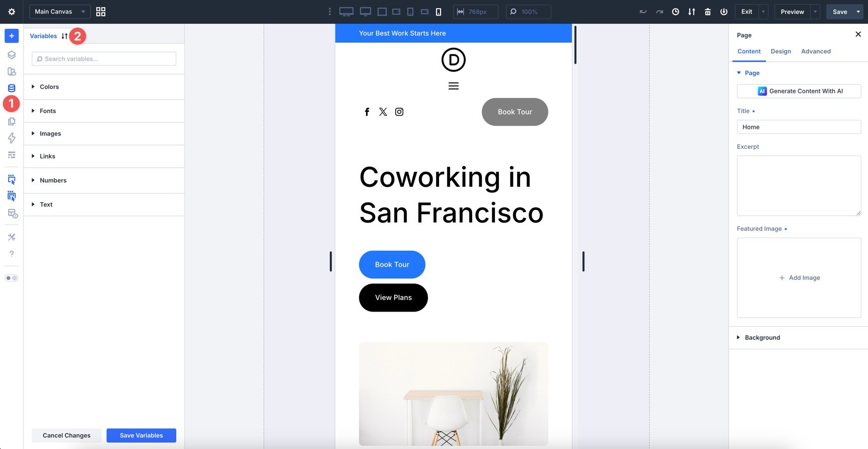Image resolution: width=868 pixels, height=449 pixels.
Task: Click the canvas width field
Action: pyautogui.click(x=476, y=12)
